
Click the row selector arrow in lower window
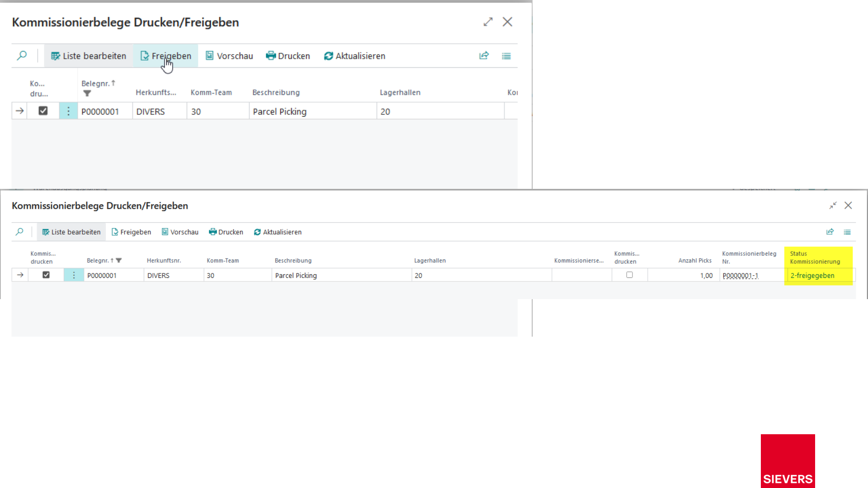(20, 275)
